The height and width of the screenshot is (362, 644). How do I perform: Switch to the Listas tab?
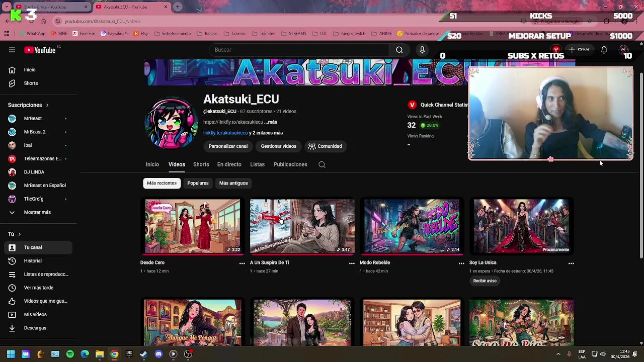click(x=257, y=164)
